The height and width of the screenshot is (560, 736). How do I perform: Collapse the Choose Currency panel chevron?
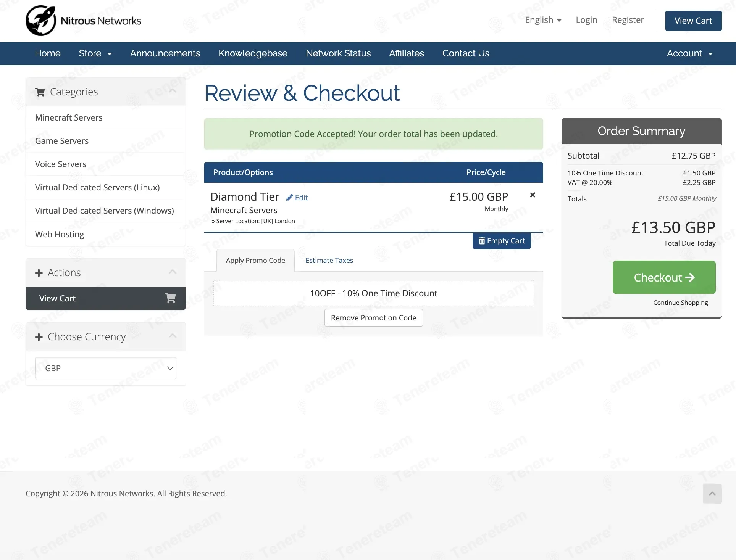click(x=173, y=336)
